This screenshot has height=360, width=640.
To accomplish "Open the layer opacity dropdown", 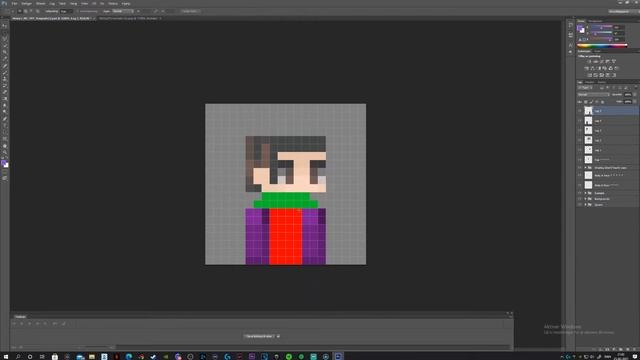I will (634, 94).
